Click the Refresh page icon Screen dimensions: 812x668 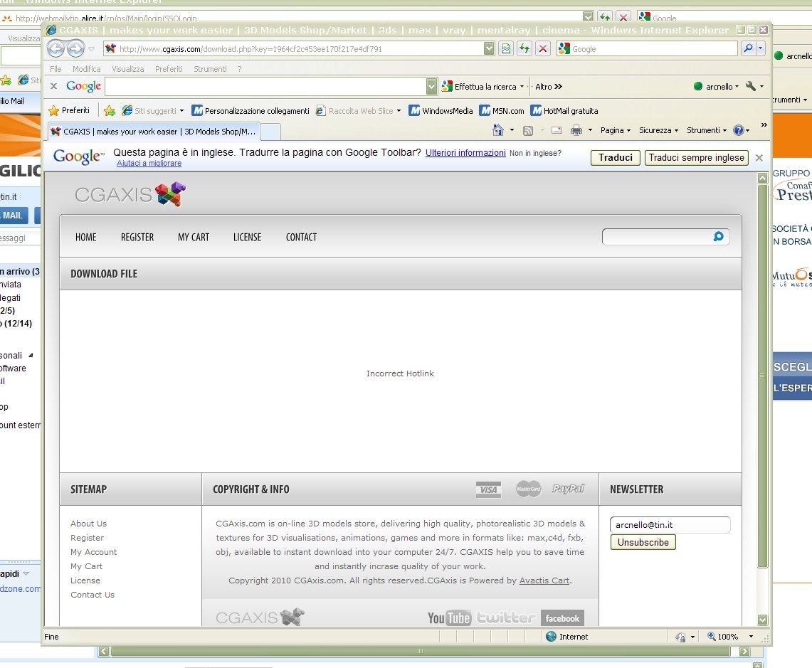(524, 48)
